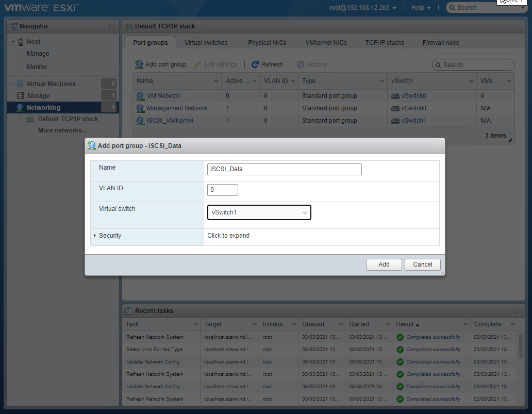Edit the VLAN ID field
Viewport: 532px width, 414px height.
(x=223, y=190)
